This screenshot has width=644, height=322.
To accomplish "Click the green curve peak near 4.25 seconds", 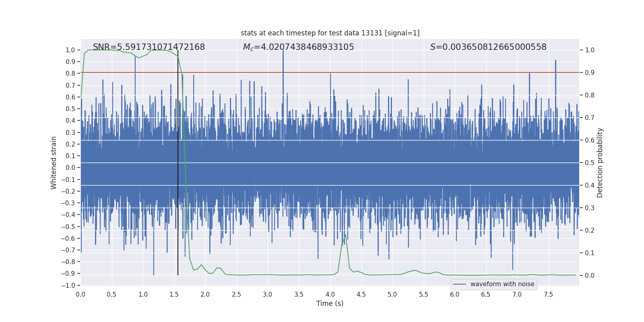I will point(345,235).
